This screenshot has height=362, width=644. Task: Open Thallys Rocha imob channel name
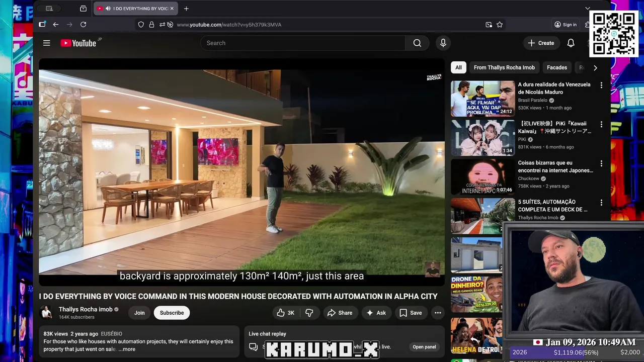click(x=86, y=309)
